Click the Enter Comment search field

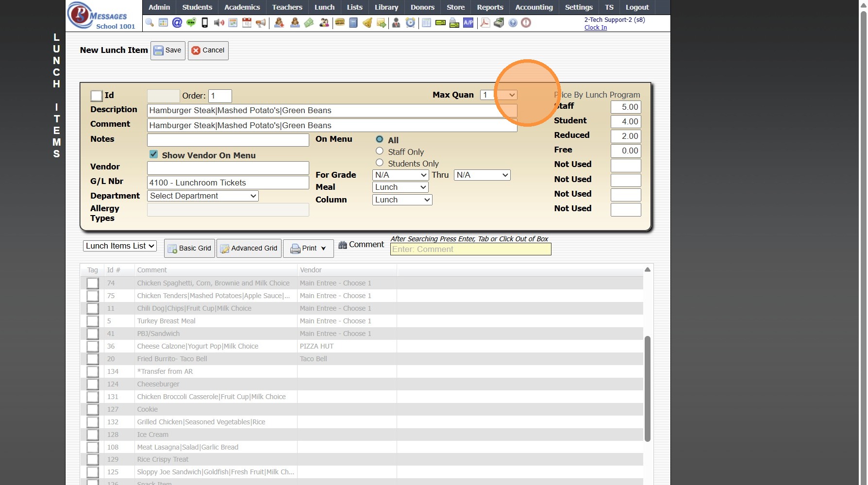tap(470, 249)
